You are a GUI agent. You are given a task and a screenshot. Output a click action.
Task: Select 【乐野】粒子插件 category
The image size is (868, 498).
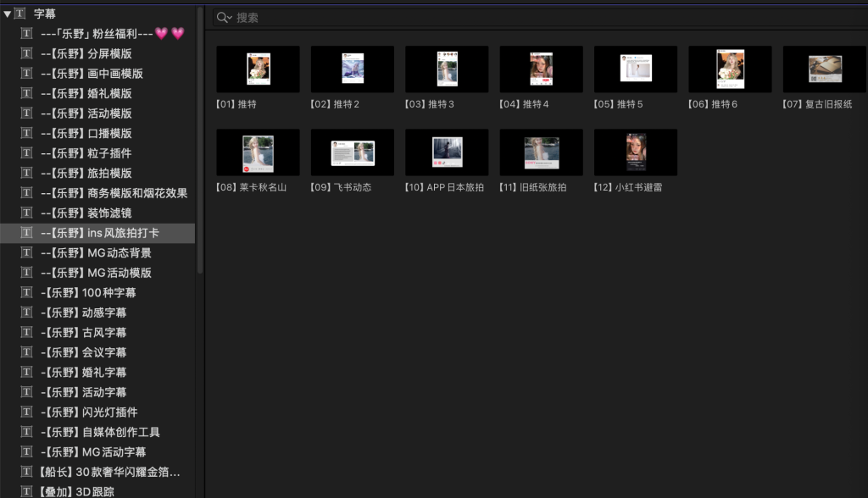tap(97, 153)
